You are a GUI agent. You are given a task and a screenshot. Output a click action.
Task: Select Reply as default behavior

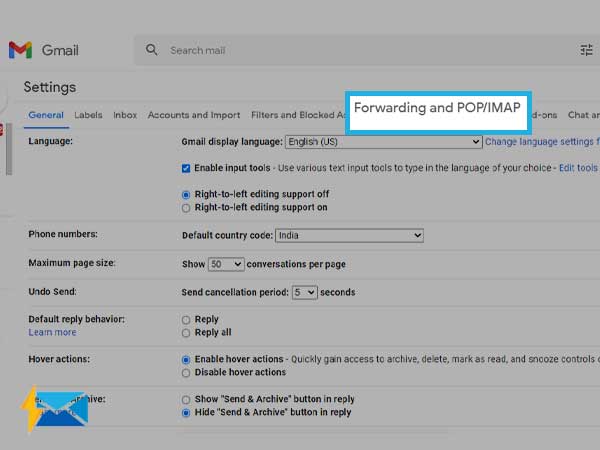click(186, 320)
